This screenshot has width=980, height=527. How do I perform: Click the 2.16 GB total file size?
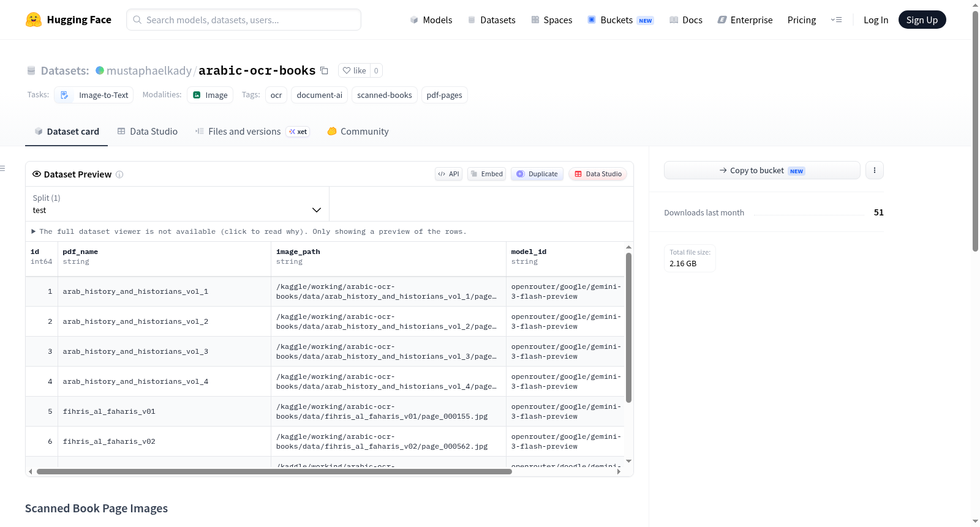click(x=683, y=264)
